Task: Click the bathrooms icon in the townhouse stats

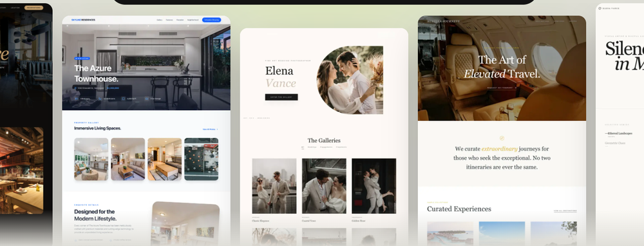Action: point(100,99)
